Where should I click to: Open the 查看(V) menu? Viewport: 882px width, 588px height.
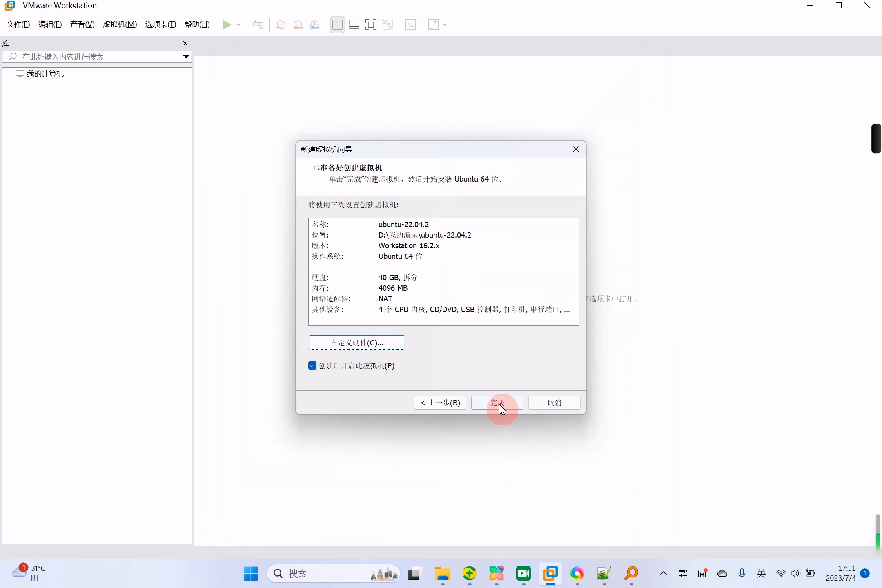click(82, 24)
